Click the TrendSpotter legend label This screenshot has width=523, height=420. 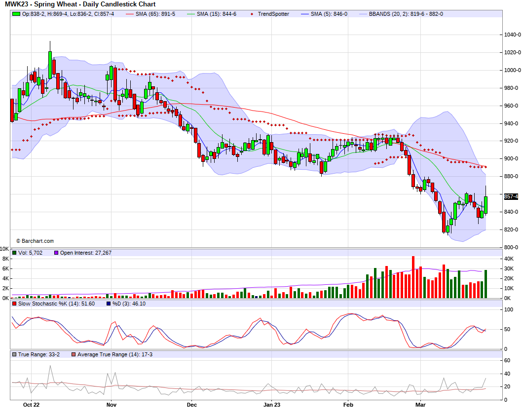pos(273,14)
